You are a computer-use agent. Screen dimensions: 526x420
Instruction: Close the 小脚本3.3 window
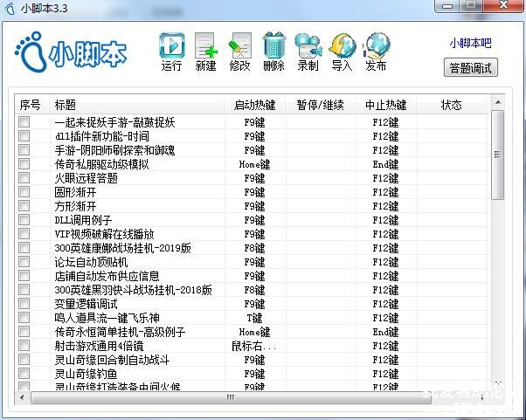point(503,6)
